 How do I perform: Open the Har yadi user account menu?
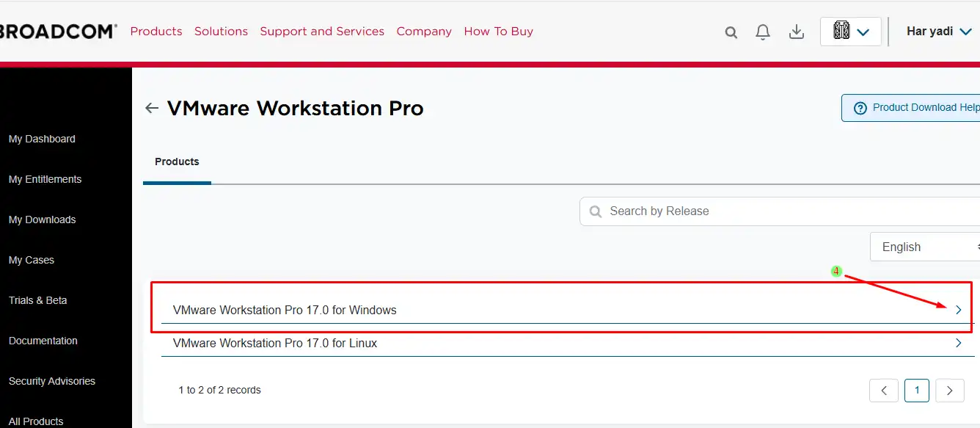point(939,32)
